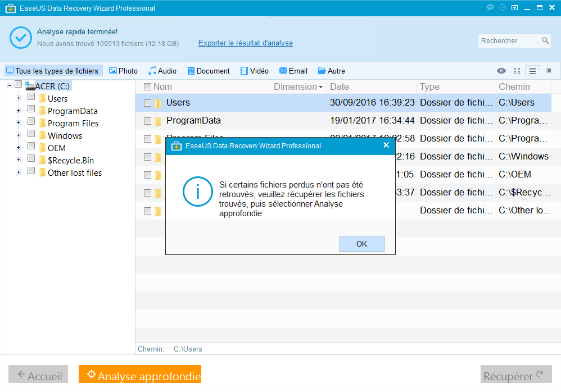Viewport: 561px width, 392px height.
Task: Filter by Autre file type
Action: point(332,71)
